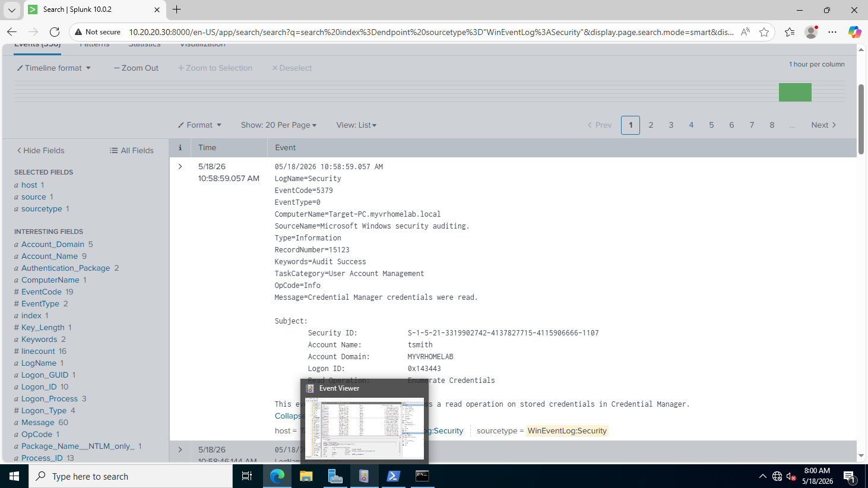Select the Key_Length field
Screen dimensions: 868x488
(43, 327)
